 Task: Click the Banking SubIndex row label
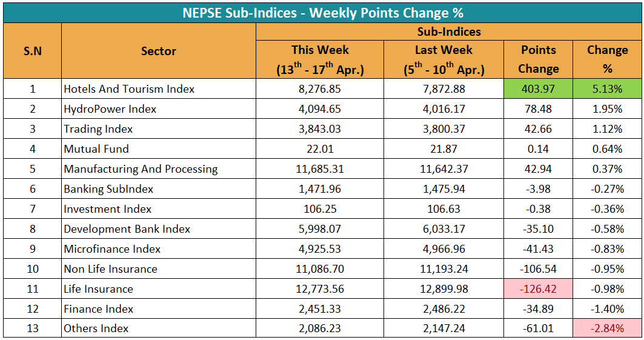pos(109,189)
